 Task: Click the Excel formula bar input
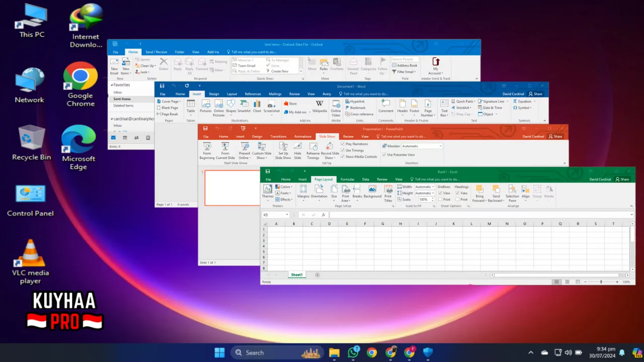(480, 215)
